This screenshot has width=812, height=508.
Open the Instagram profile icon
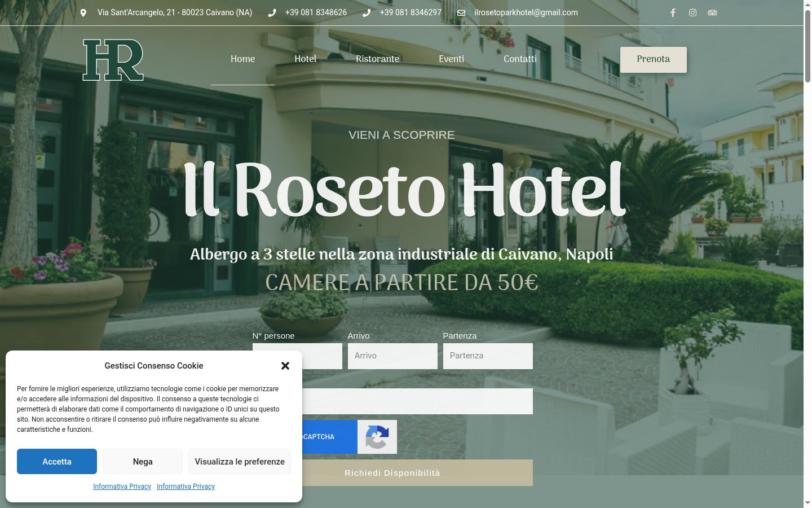point(692,12)
